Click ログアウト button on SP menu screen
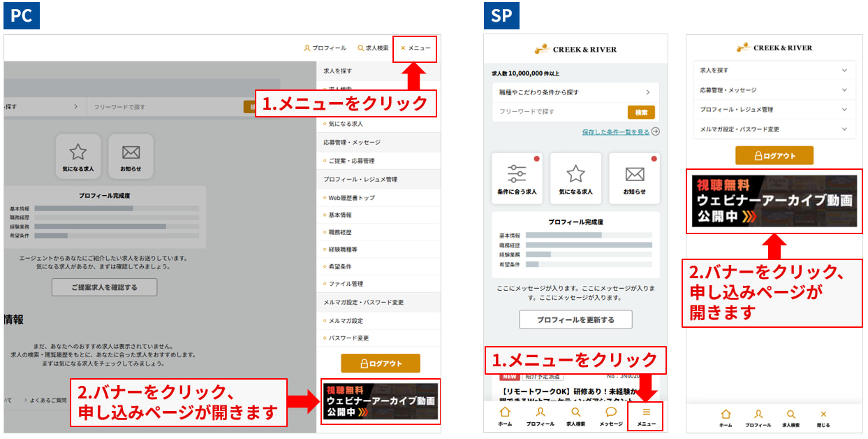 pyautogui.click(x=774, y=156)
